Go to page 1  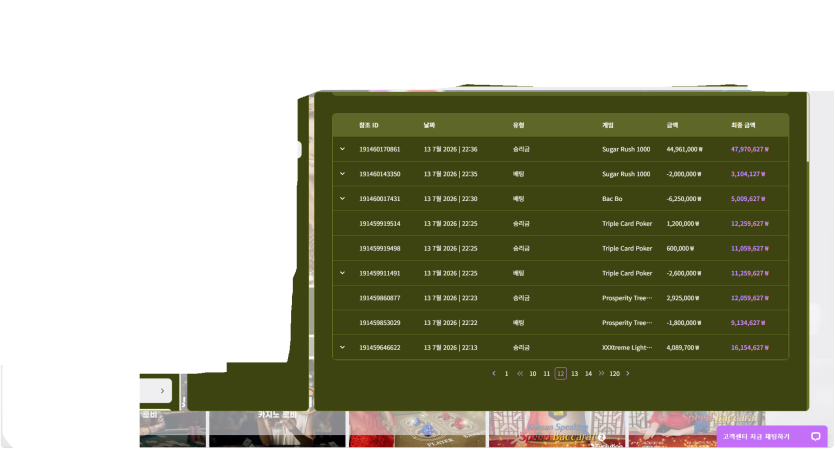coord(506,374)
